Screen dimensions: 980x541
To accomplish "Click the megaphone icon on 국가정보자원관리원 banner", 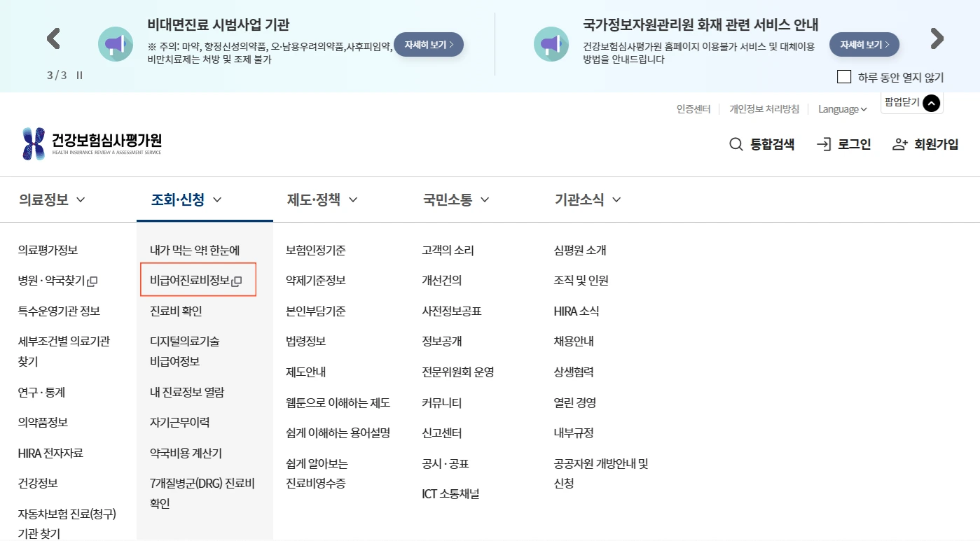I will 551,43.
